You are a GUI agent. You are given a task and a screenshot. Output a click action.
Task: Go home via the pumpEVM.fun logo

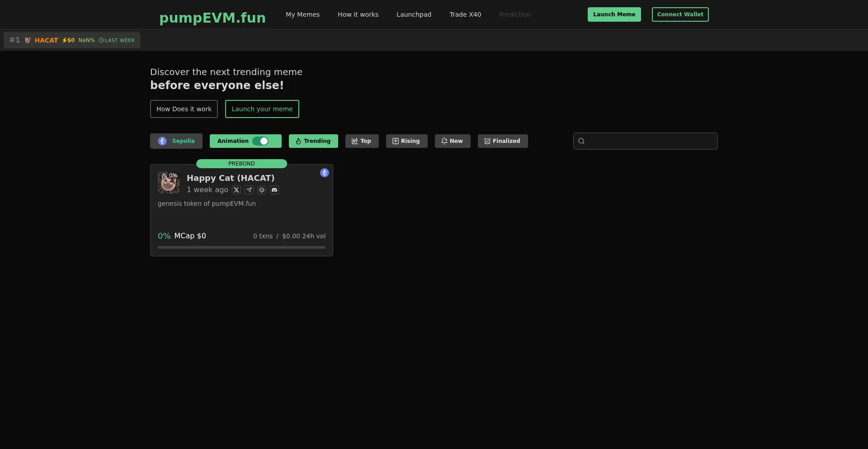pos(212,18)
